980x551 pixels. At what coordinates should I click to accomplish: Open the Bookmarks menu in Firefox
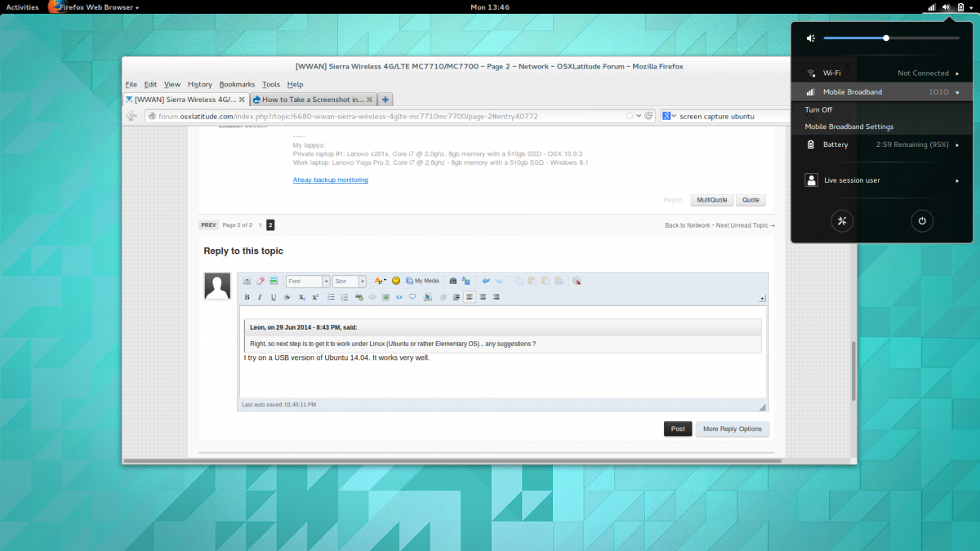pyautogui.click(x=237, y=84)
